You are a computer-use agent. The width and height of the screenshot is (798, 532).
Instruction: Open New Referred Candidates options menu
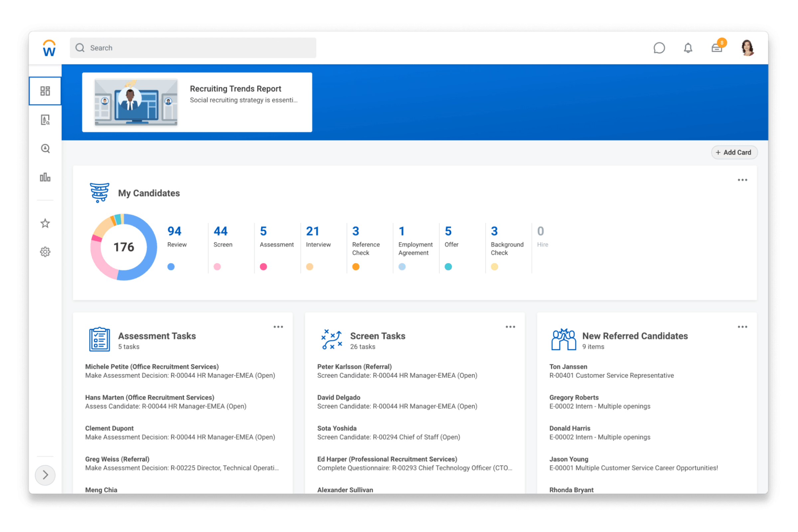742,327
